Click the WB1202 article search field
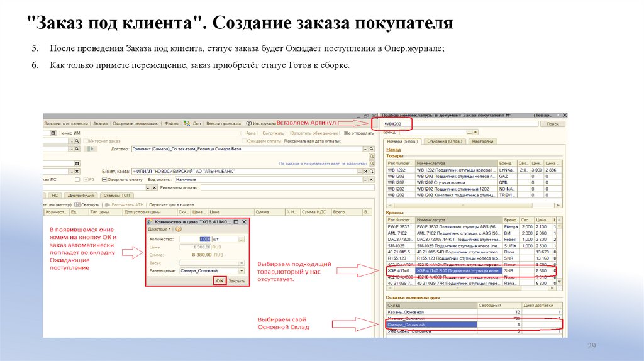The width and height of the screenshot is (644, 361). pos(460,124)
